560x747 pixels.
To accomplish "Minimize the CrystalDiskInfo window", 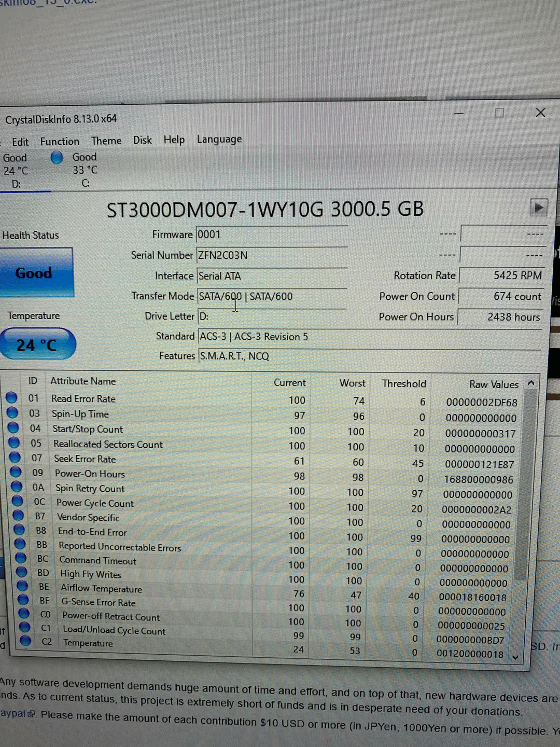I will click(x=459, y=113).
